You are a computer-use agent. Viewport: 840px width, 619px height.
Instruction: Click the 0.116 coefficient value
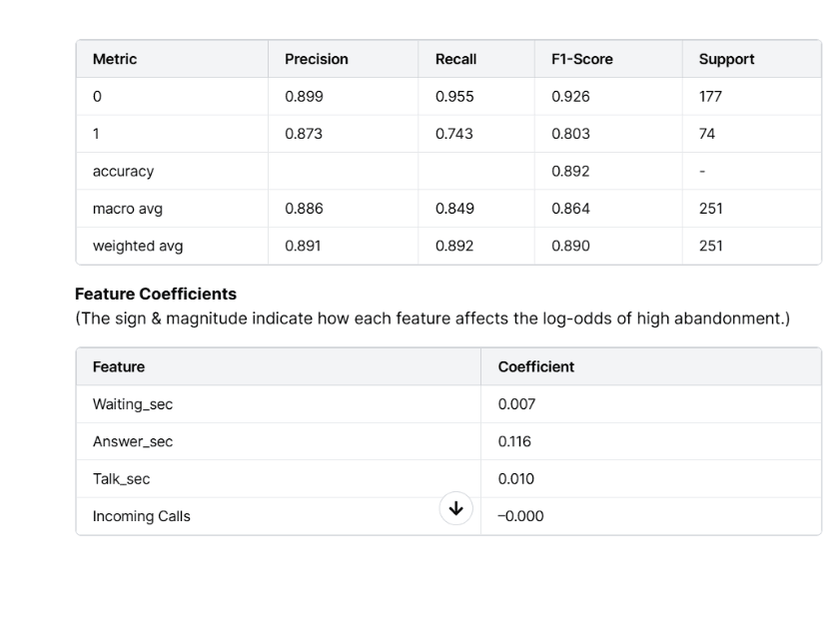pos(514,441)
